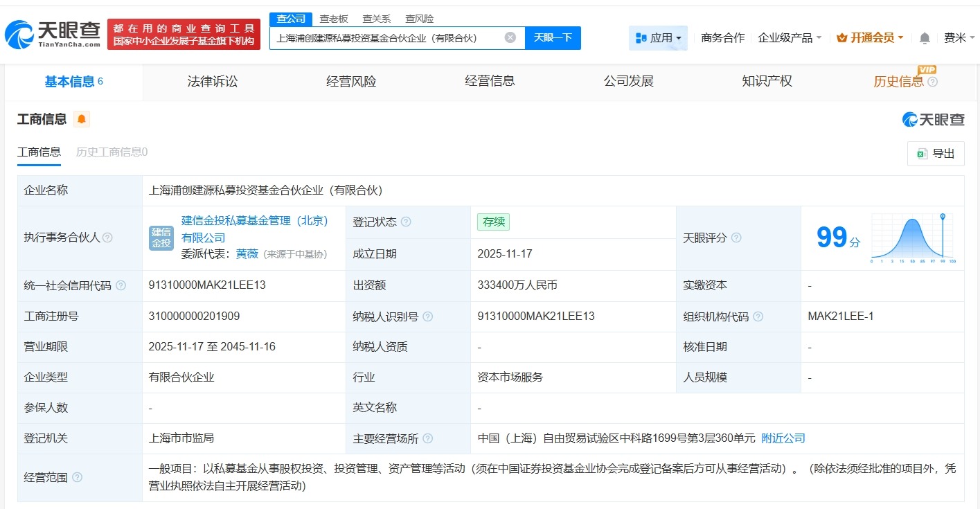980x509 pixels.
Task: Switch to the 法律诉讼 tab
Action: pos(211,81)
